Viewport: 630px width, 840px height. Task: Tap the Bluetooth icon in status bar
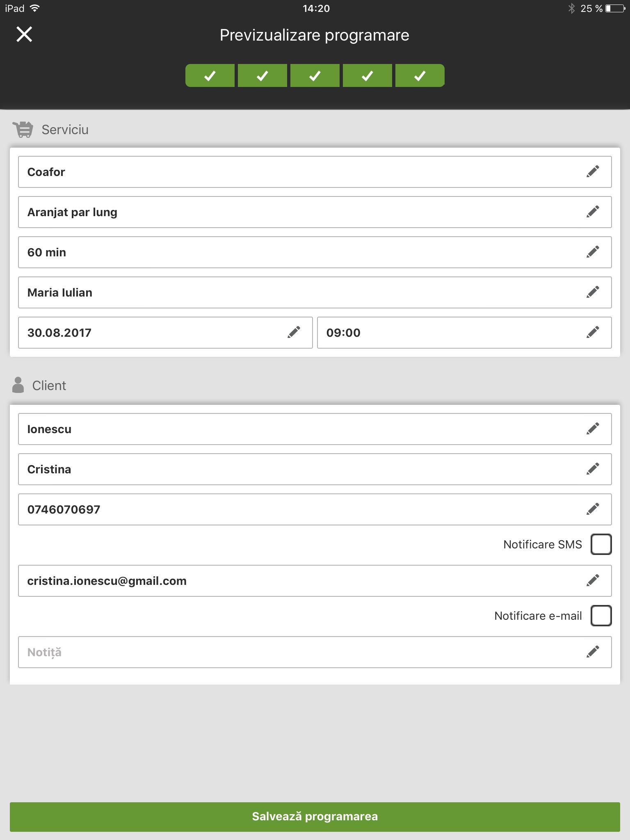(x=571, y=9)
